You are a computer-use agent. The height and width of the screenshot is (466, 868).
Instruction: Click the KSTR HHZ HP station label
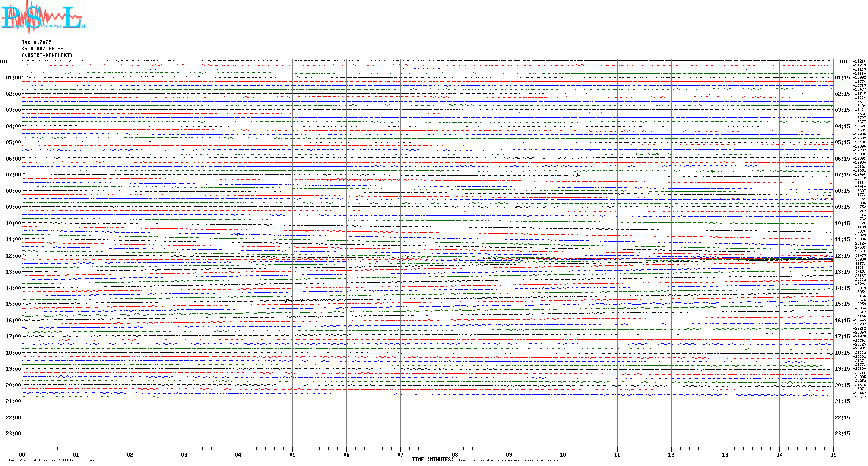click(42, 49)
